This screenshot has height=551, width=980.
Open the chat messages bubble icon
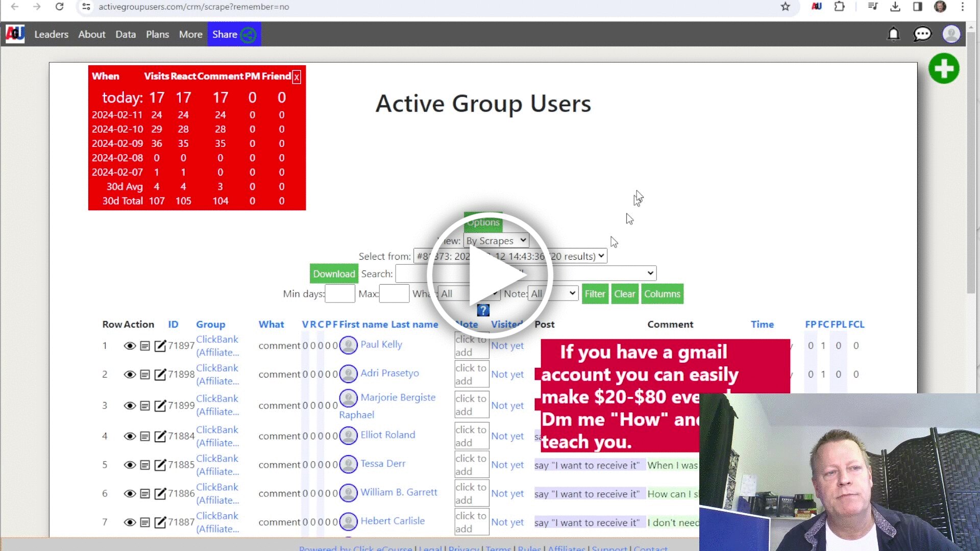[x=922, y=34]
